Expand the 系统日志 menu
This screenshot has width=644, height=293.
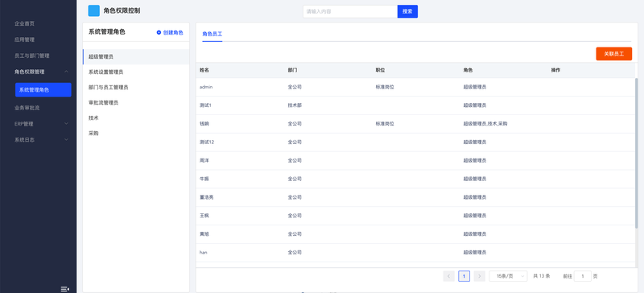(x=66, y=140)
